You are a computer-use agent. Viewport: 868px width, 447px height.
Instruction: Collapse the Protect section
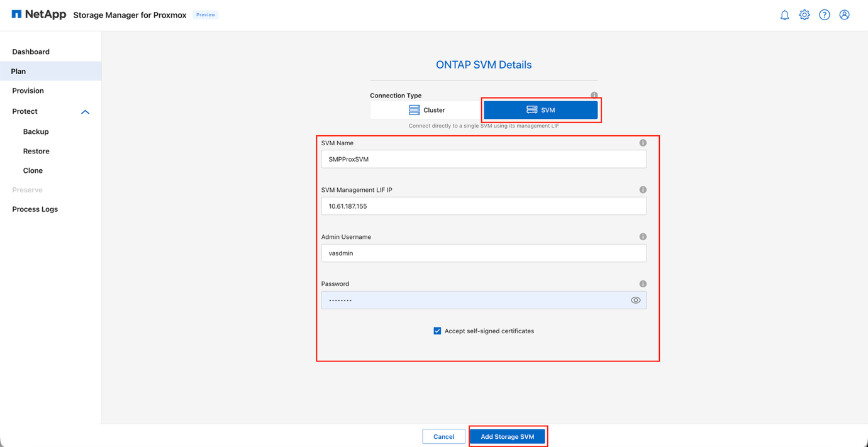click(86, 111)
